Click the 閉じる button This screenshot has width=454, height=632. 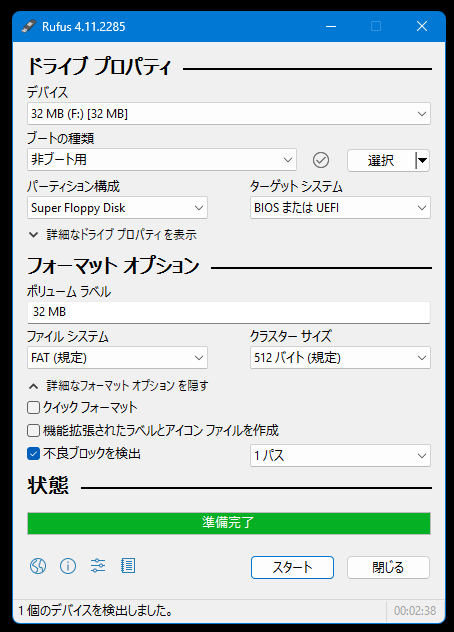(x=388, y=568)
